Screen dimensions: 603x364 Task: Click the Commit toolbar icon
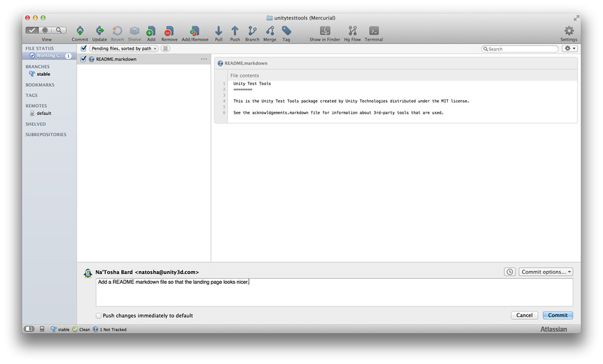point(79,31)
